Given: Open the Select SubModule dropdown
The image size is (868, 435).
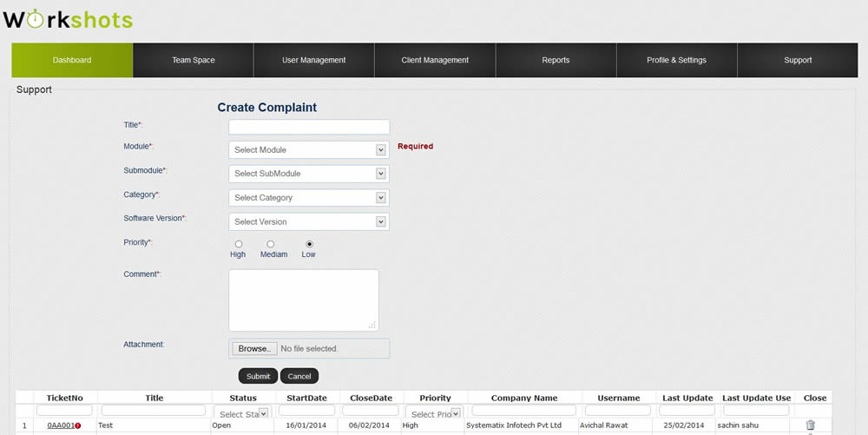Looking at the screenshot, I should point(308,174).
